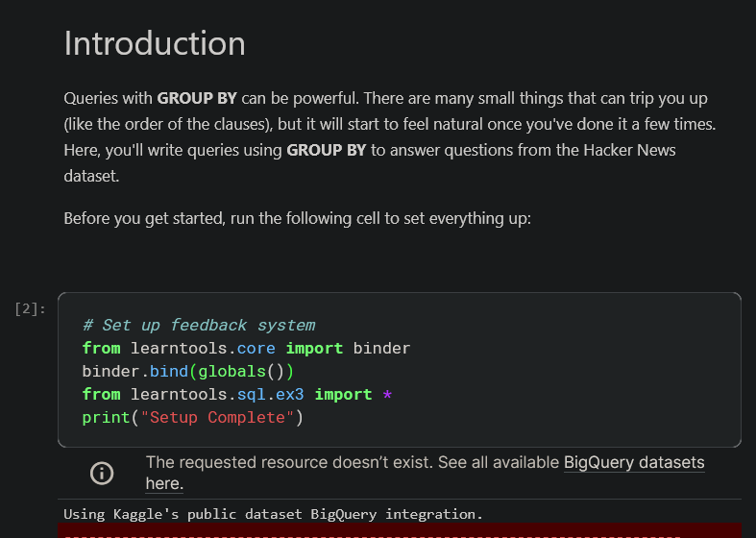The image size is (756, 538).
Task: Click the red "Setup Complete" string
Action: pyautogui.click(x=217, y=418)
